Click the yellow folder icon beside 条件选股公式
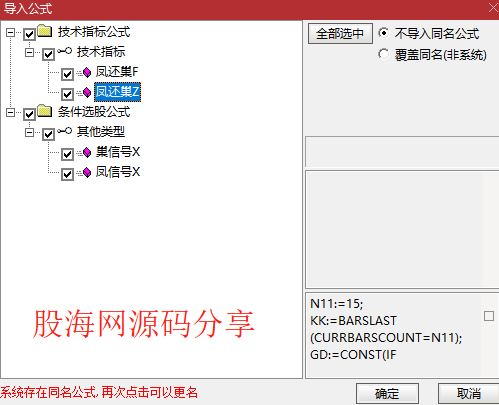499x405 pixels. tap(45, 111)
